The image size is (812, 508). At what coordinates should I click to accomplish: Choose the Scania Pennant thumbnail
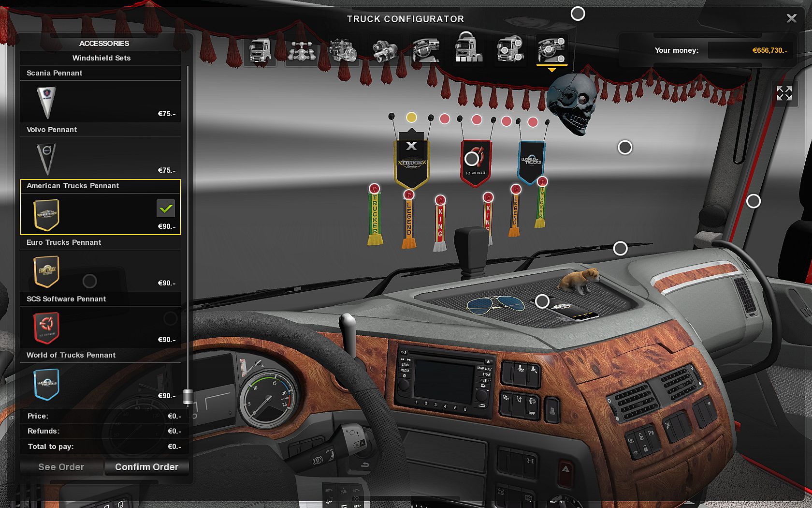coord(47,102)
